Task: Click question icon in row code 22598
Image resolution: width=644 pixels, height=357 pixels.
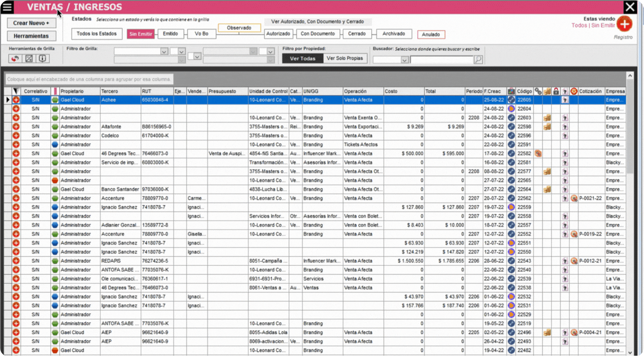Action: pos(565,127)
